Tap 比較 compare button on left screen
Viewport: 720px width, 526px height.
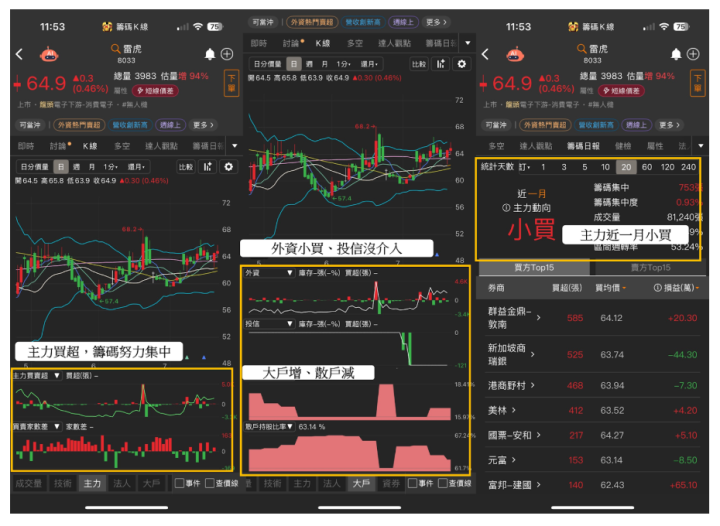(186, 167)
